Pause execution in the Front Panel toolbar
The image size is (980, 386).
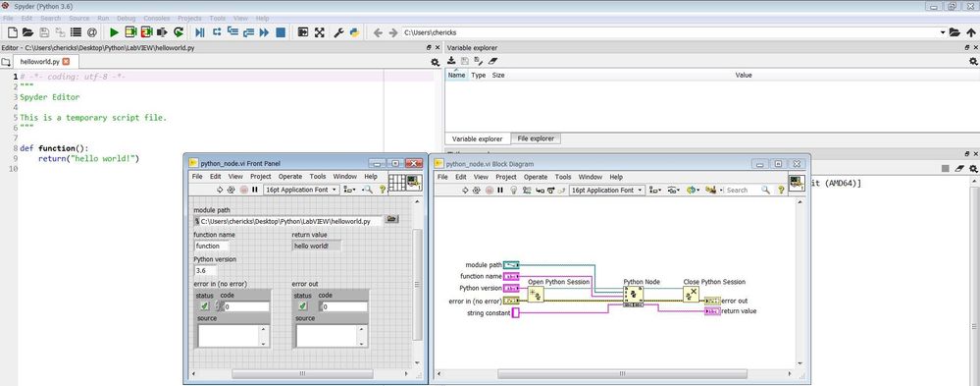click(255, 190)
